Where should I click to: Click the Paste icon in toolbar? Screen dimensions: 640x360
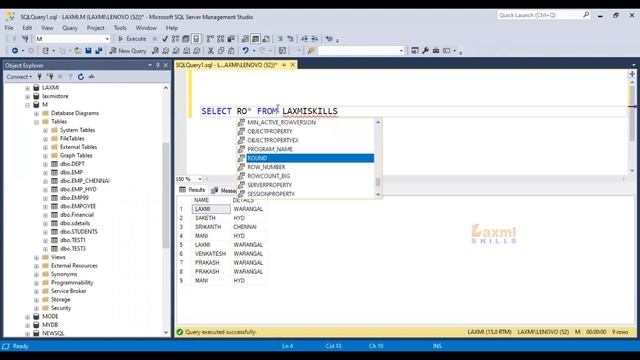pyautogui.click(x=231, y=51)
